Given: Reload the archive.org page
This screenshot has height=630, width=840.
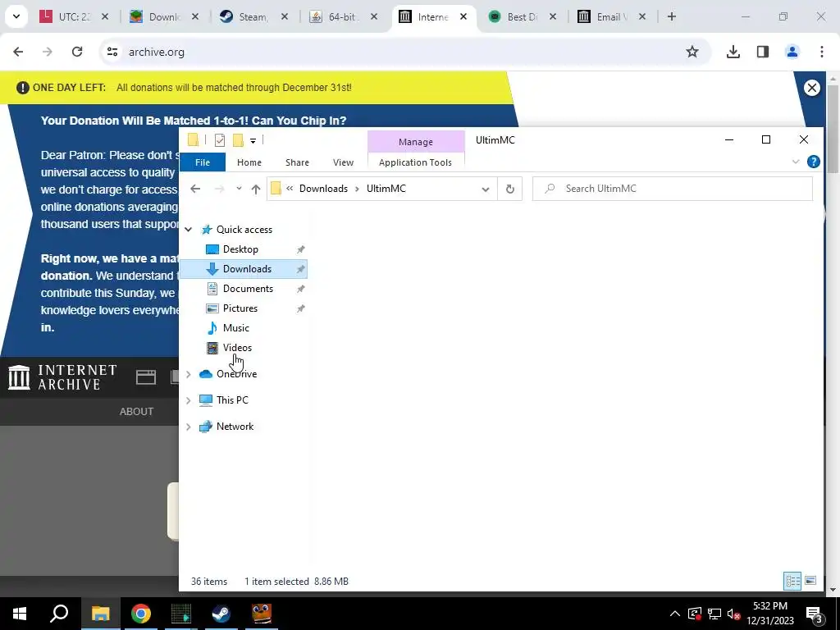Looking at the screenshot, I should (77, 52).
